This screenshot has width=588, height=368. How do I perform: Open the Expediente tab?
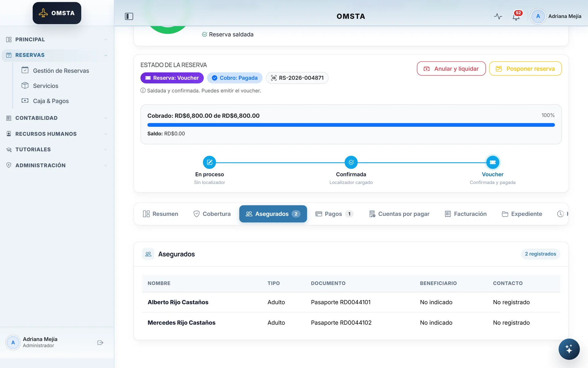[522, 214]
